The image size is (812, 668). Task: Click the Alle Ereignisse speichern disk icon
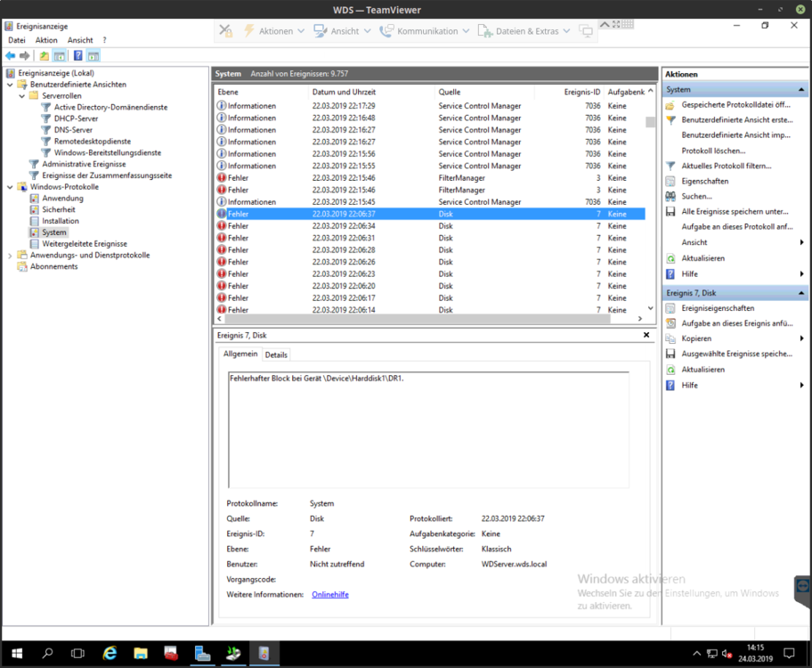pyautogui.click(x=671, y=211)
